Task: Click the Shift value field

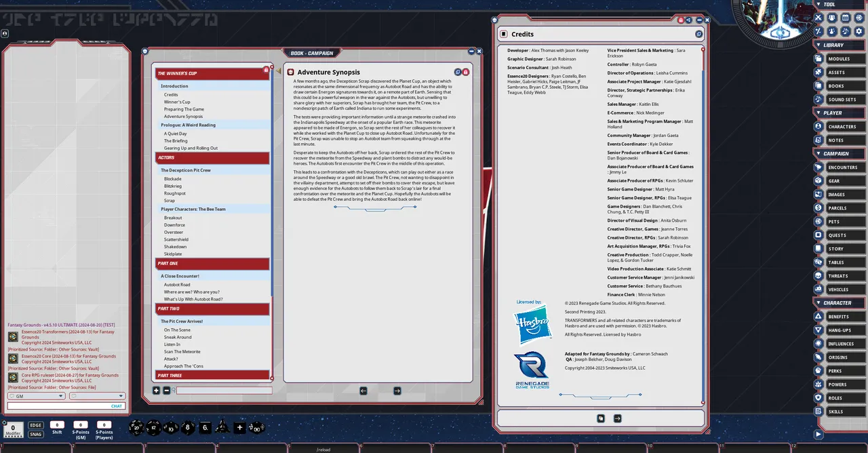Action: pos(57,425)
